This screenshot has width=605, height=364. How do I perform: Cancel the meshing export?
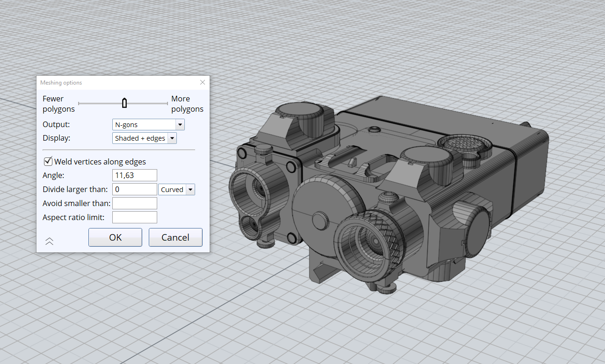click(x=175, y=237)
